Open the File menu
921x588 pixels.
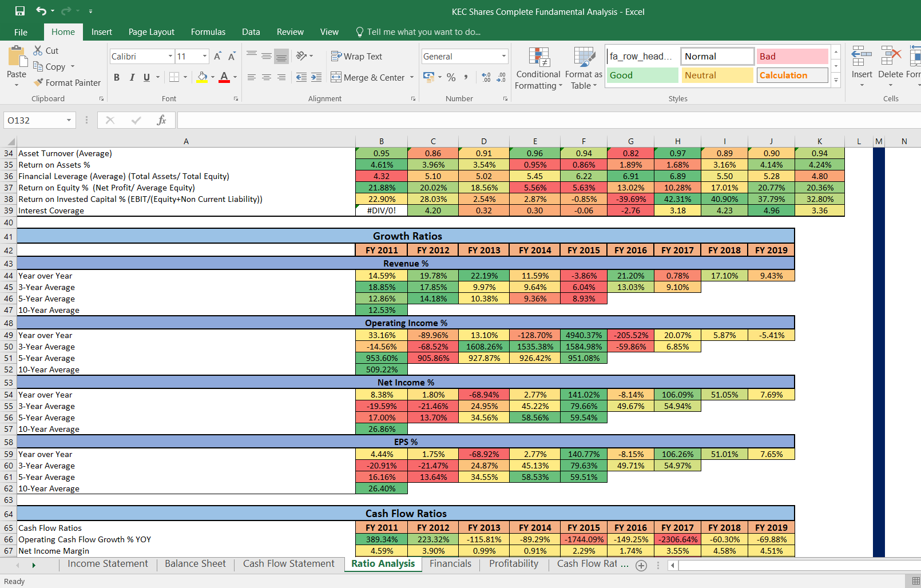coord(21,32)
